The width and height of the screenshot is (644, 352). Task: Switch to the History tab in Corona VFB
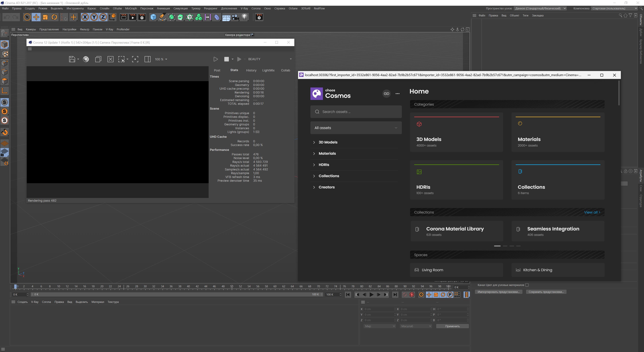(x=251, y=70)
